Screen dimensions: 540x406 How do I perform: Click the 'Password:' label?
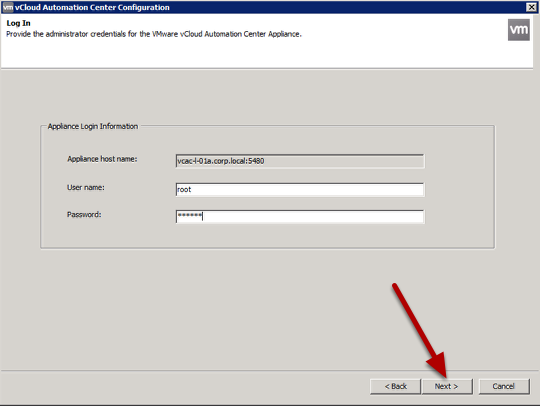(x=84, y=215)
